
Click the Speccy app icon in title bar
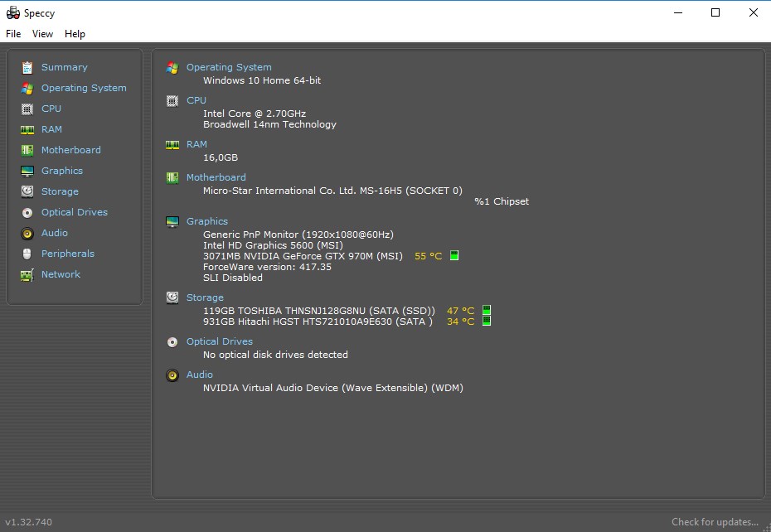coord(12,12)
